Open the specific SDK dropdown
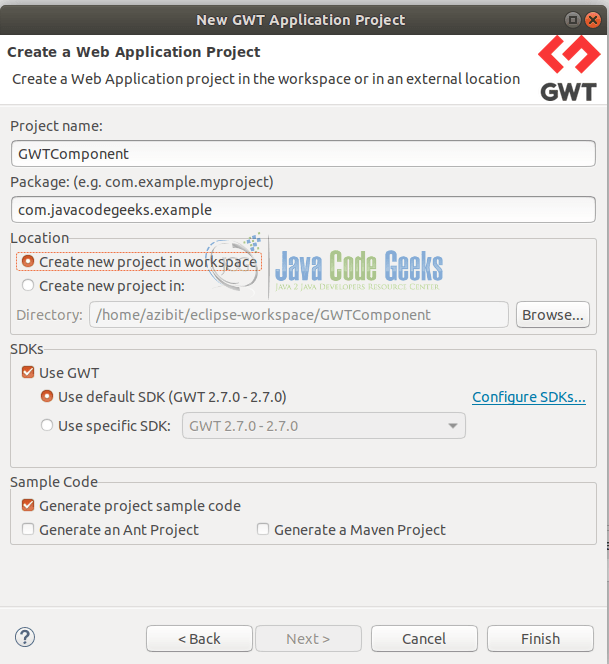 (x=324, y=426)
